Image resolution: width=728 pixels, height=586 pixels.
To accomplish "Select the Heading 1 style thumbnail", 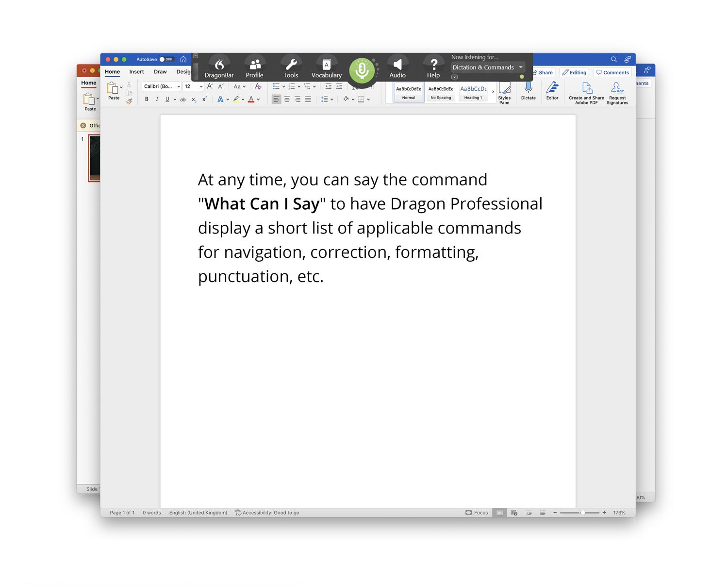I will point(473,92).
